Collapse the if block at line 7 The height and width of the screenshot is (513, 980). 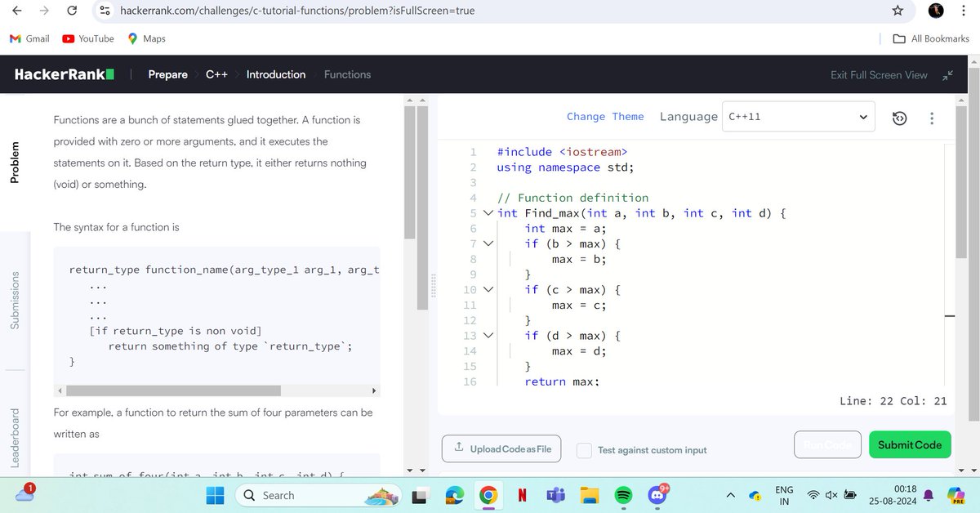coord(488,243)
